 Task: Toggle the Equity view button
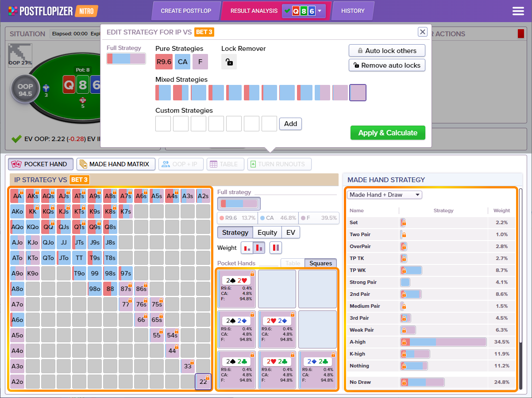pyautogui.click(x=267, y=233)
